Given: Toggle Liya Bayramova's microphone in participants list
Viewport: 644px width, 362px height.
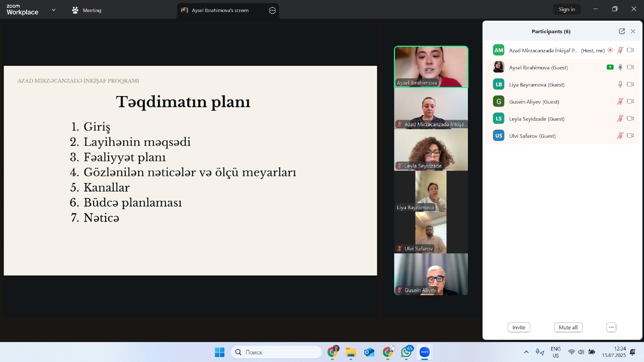Looking at the screenshot, I should pyautogui.click(x=620, y=84).
